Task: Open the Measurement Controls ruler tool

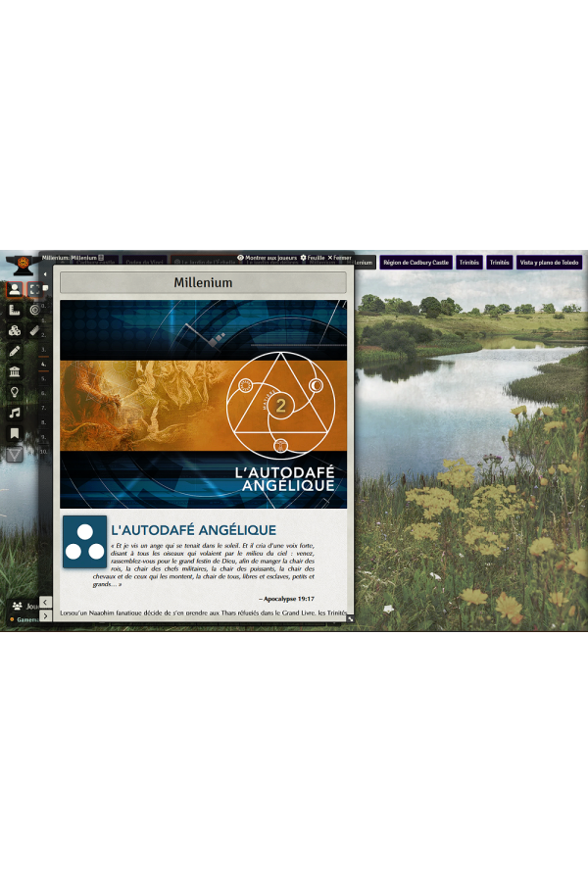Action: (15, 310)
